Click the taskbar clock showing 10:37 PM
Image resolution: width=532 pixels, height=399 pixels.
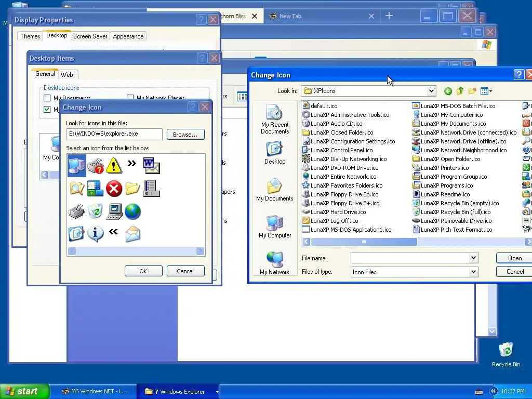513,391
